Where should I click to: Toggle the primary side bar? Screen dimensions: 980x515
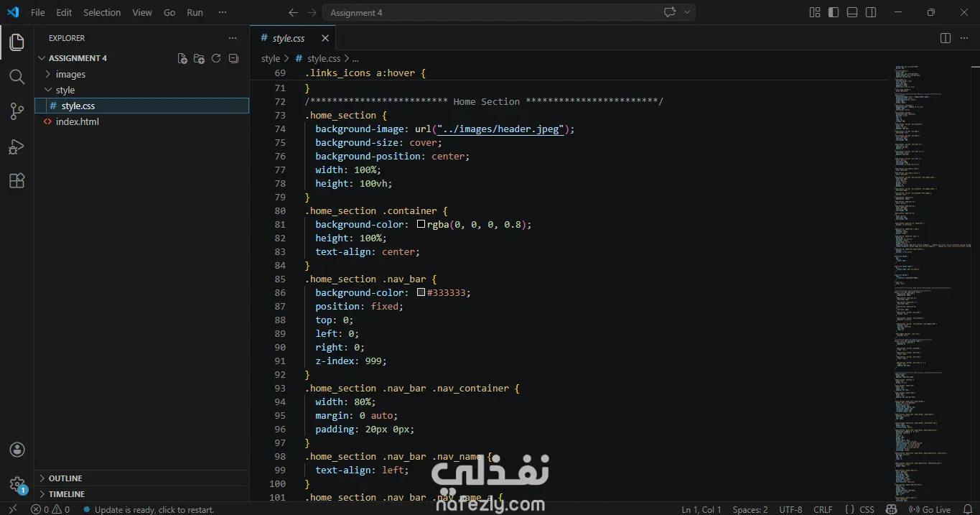[x=834, y=12]
